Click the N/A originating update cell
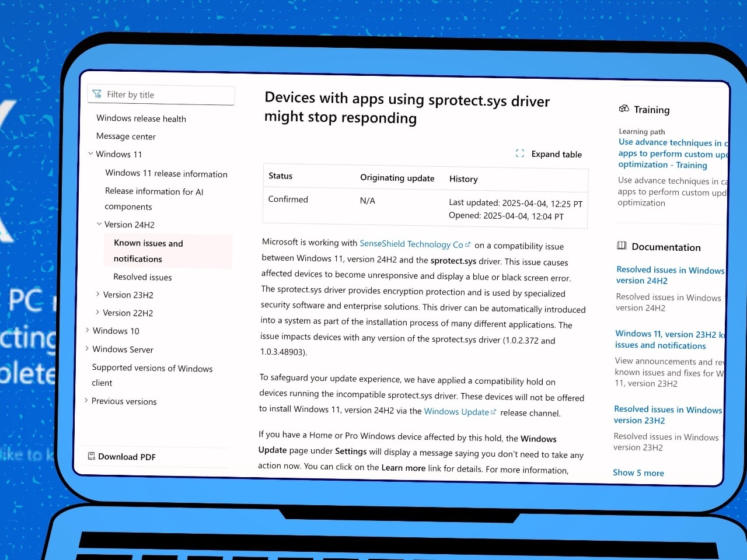747x560 pixels. (367, 201)
